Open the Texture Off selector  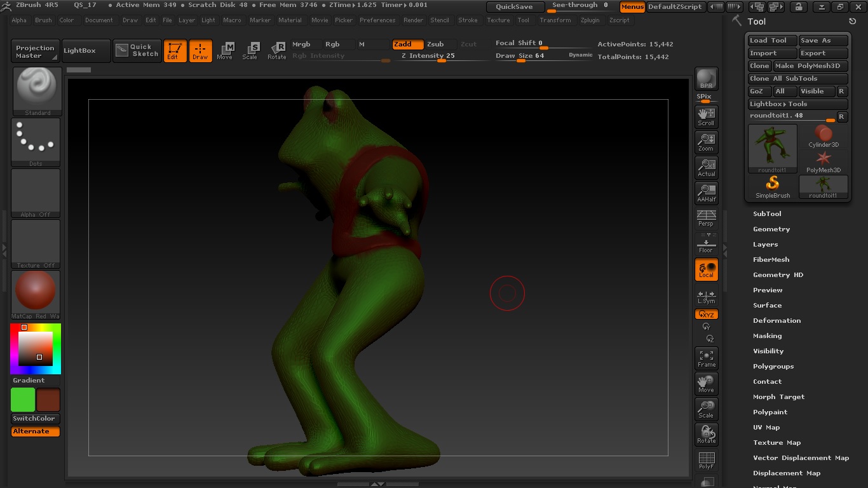36,244
